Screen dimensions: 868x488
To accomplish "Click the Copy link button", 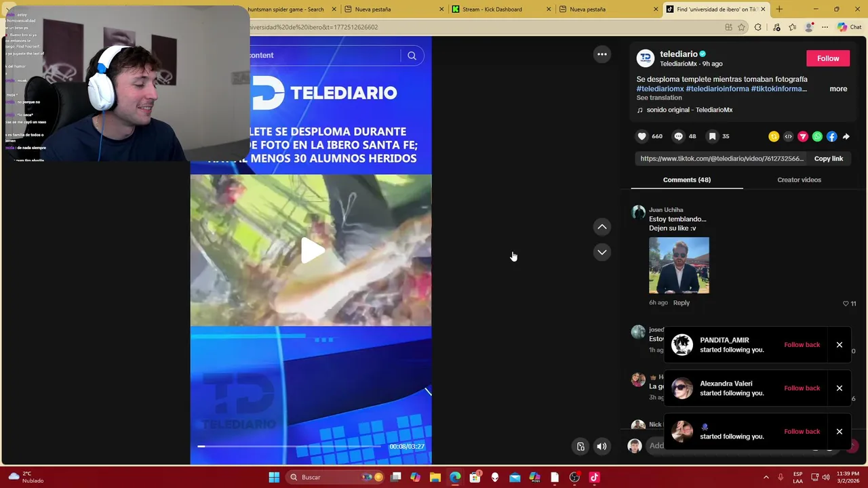I will [x=828, y=159].
